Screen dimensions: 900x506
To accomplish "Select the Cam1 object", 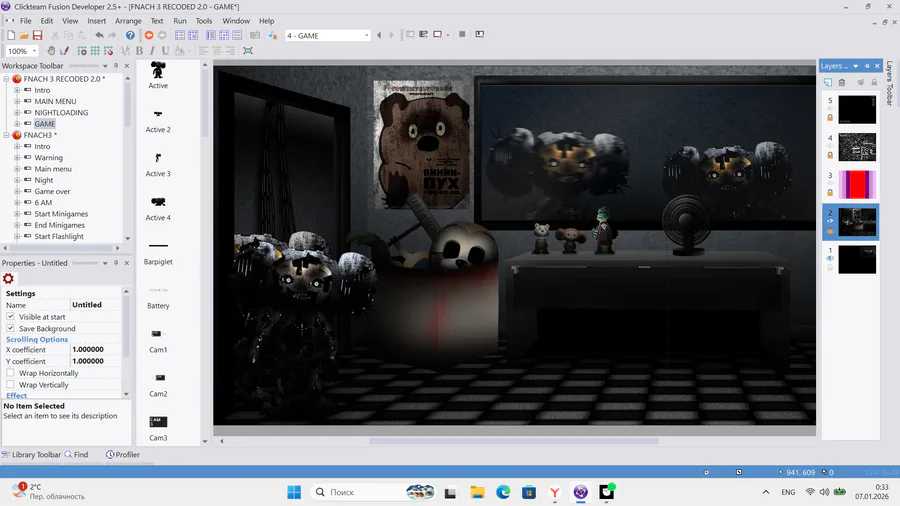I will click(158, 341).
